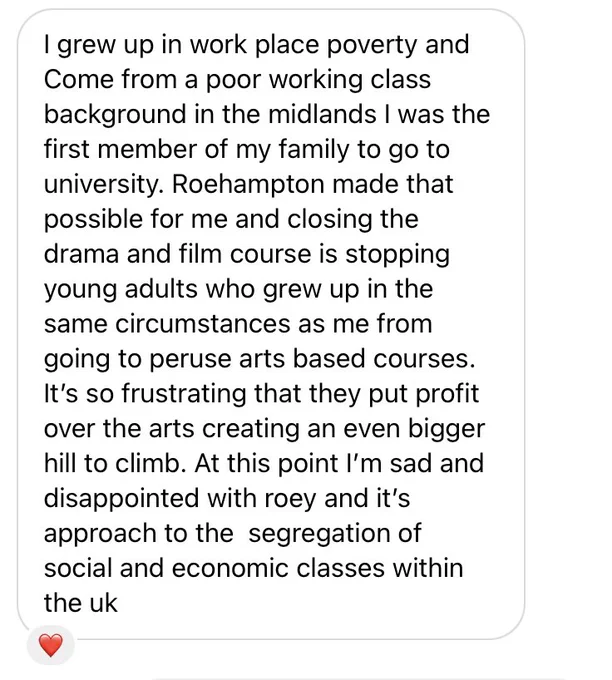
Task: Click the word "midlands" in the message
Action: (x=322, y=114)
